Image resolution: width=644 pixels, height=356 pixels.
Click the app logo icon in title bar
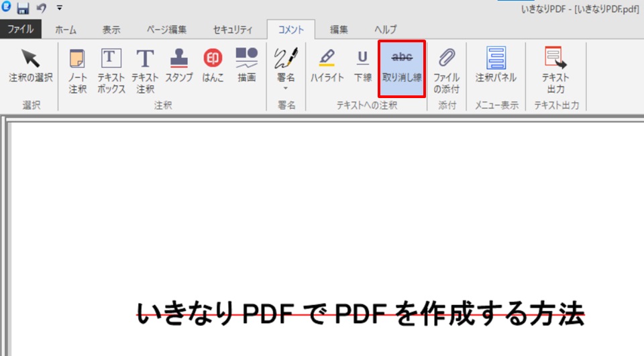[6, 6]
